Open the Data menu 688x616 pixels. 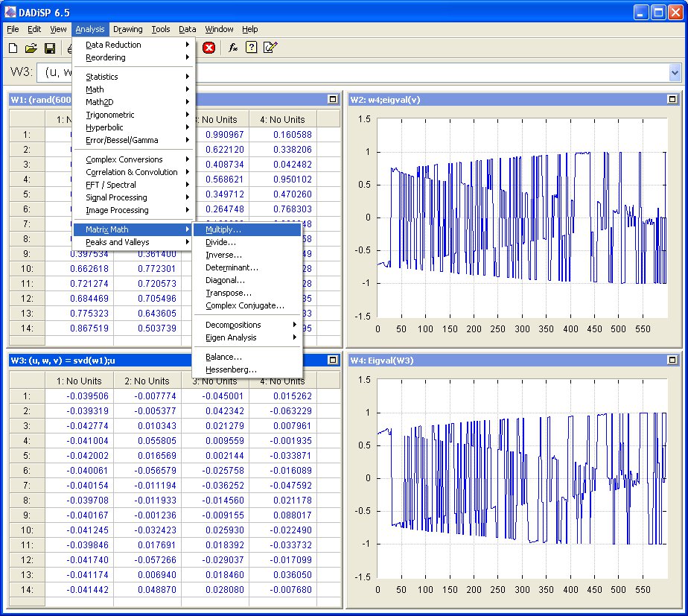(x=188, y=29)
